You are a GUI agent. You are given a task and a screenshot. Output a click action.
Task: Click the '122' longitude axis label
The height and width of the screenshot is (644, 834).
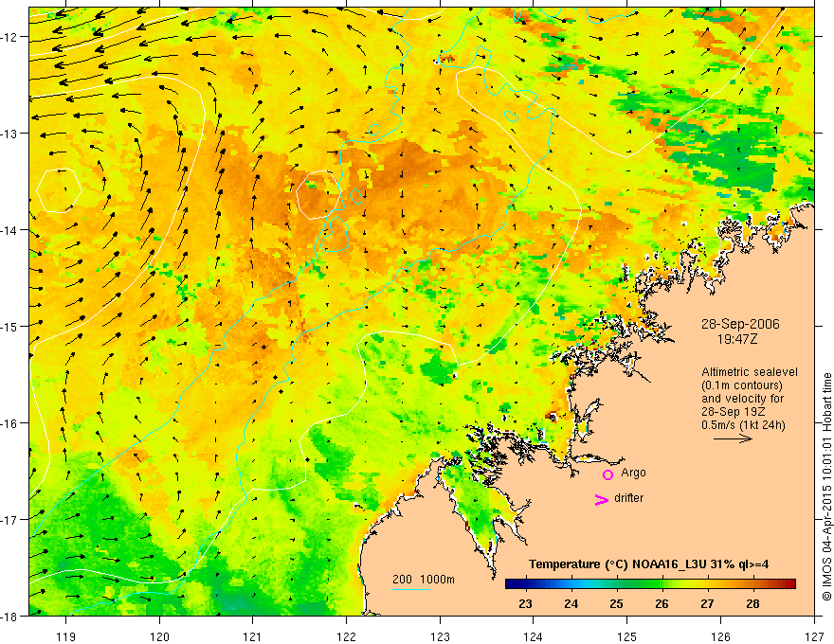[346, 636]
